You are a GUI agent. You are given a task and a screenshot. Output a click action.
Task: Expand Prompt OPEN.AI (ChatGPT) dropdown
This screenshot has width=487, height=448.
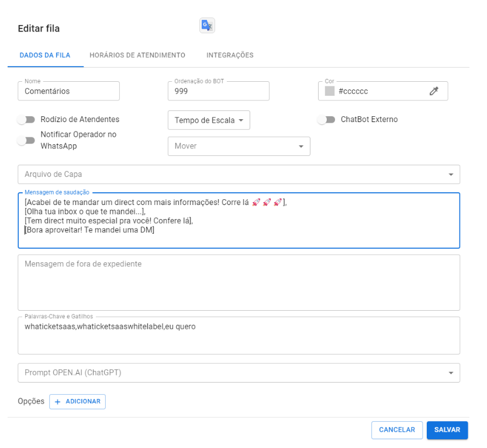pos(239,373)
